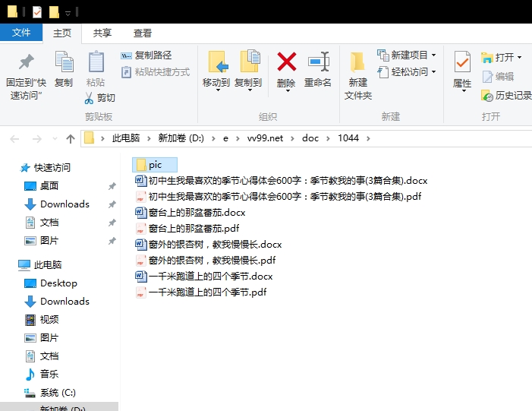The width and height of the screenshot is (532, 411).
Task: Select 系统 (C:) drive
Action: pos(50,393)
